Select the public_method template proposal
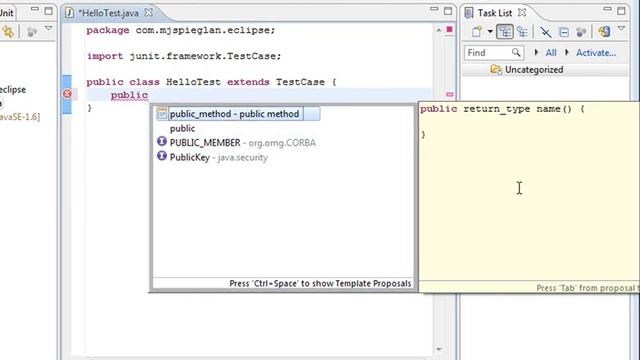The height and width of the screenshot is (360, 640). click(x=238, y=114)
